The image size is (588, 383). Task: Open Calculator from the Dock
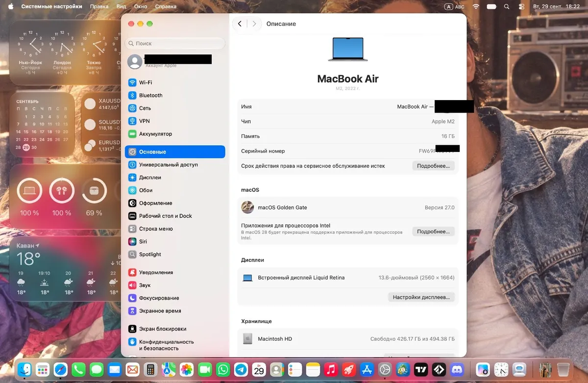(151, 369)
